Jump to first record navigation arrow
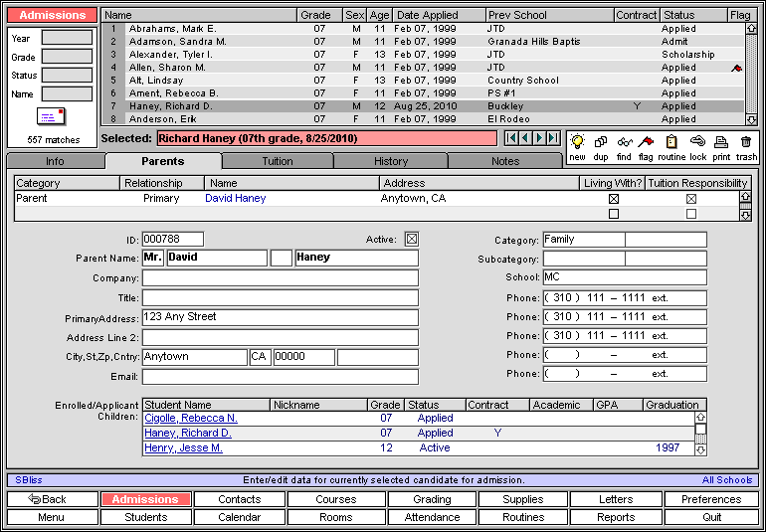 (511, 138)
